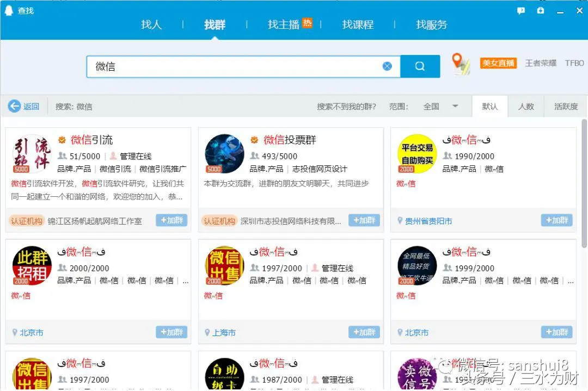588x391 pixels.
Task: Go to the 找课程 tab
Action: point(358,24)
